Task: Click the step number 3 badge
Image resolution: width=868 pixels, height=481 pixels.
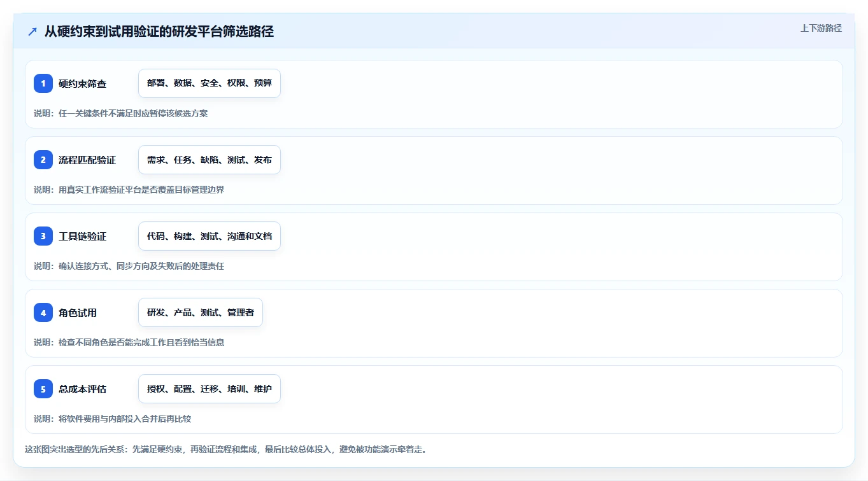Action: click(43, 236)
